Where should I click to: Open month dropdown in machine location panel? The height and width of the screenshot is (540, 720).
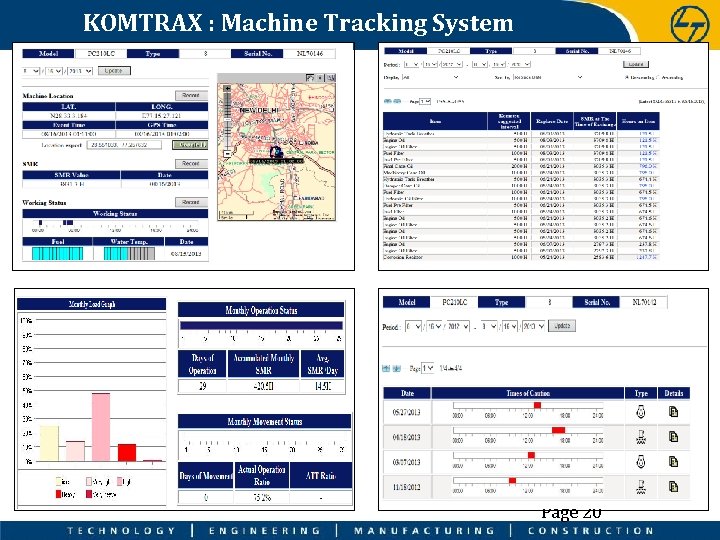pyautogui.click(x=31, y=71)
